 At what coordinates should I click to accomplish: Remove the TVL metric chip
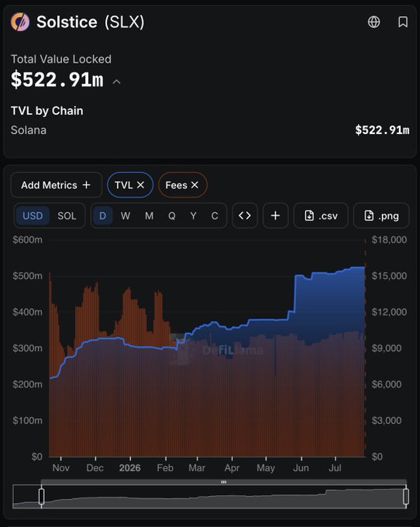pyautogui.click(x=140, y=185)
